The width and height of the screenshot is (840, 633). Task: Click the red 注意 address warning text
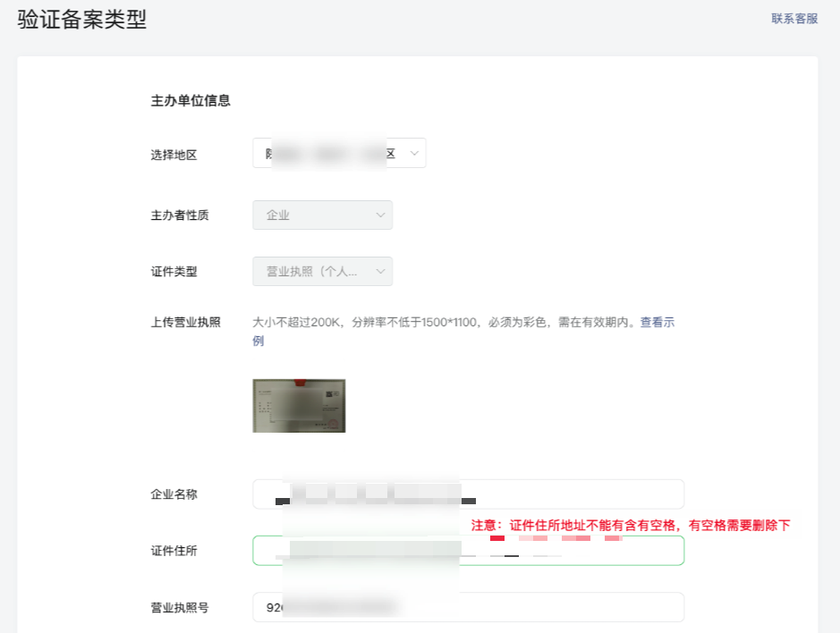631,526
